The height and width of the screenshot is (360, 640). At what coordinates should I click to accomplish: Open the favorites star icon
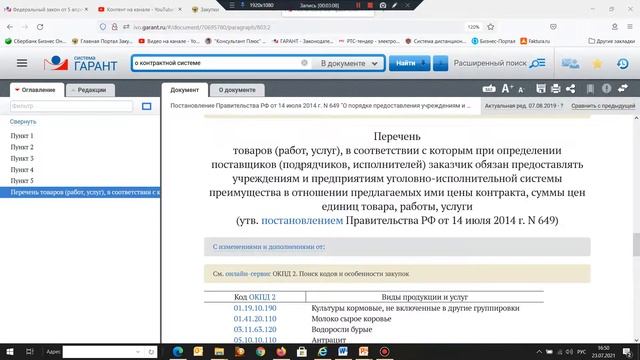pyautogui.click(x=597, y=64)
